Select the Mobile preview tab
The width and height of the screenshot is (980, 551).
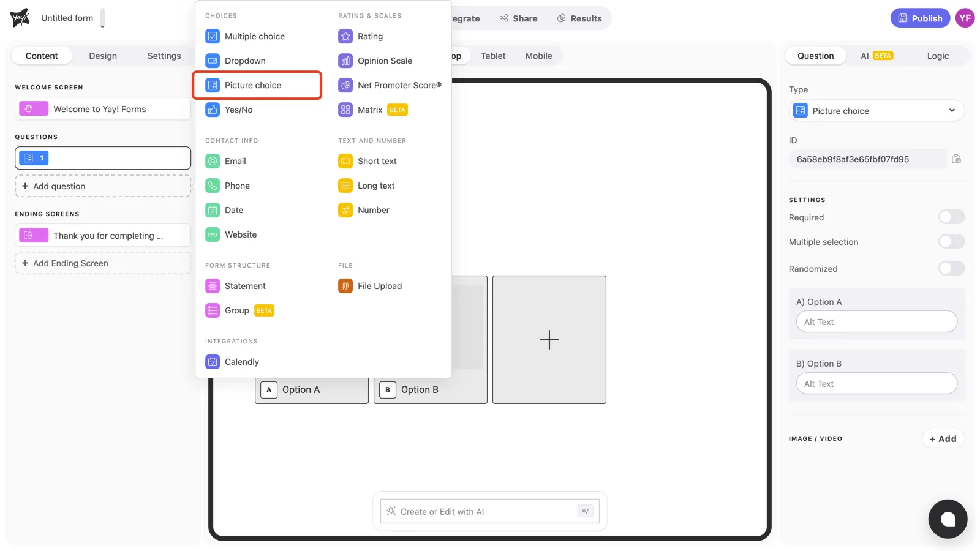pos(539,56)
